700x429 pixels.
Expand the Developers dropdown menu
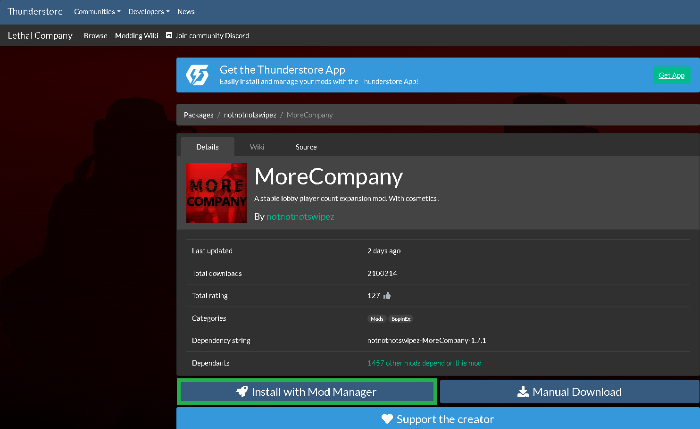149,12
